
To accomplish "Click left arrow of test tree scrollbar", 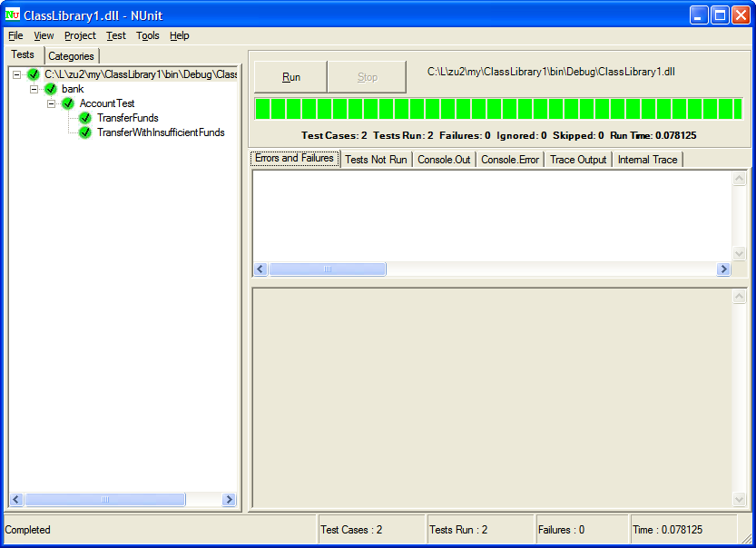I will (16, 499).
